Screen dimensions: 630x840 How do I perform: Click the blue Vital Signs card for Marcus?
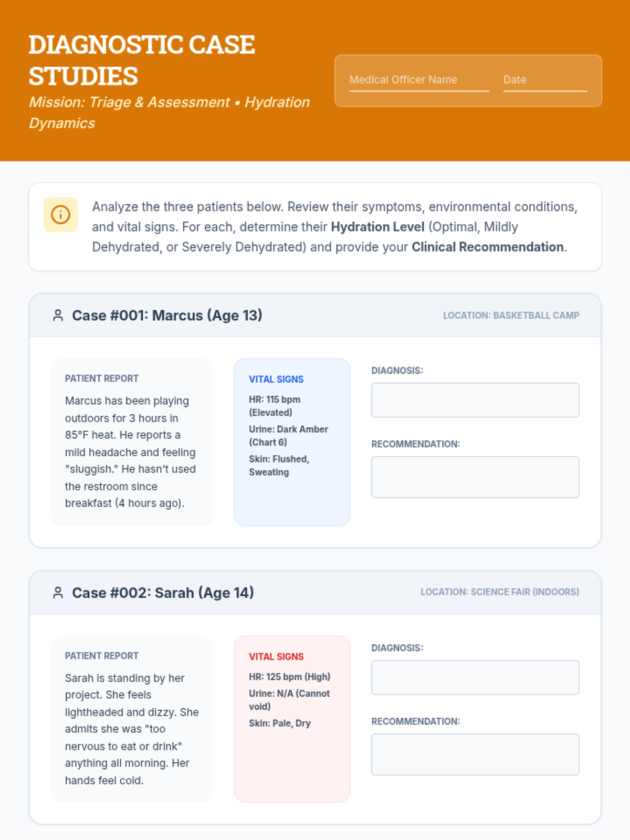tap(291, 441)
